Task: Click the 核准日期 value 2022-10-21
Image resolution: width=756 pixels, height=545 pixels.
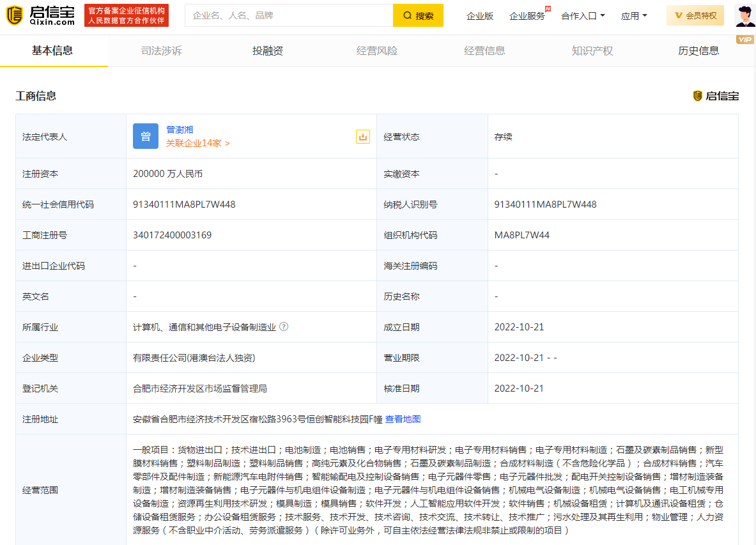Action: (x=519, y=388)
